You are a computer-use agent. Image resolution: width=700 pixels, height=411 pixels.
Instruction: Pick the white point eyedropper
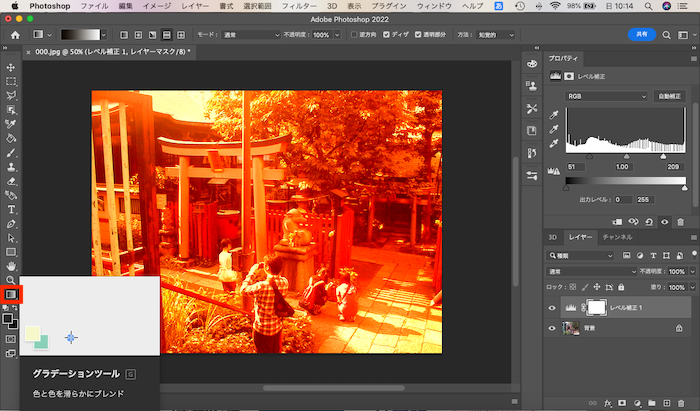[x=554, y=143]
